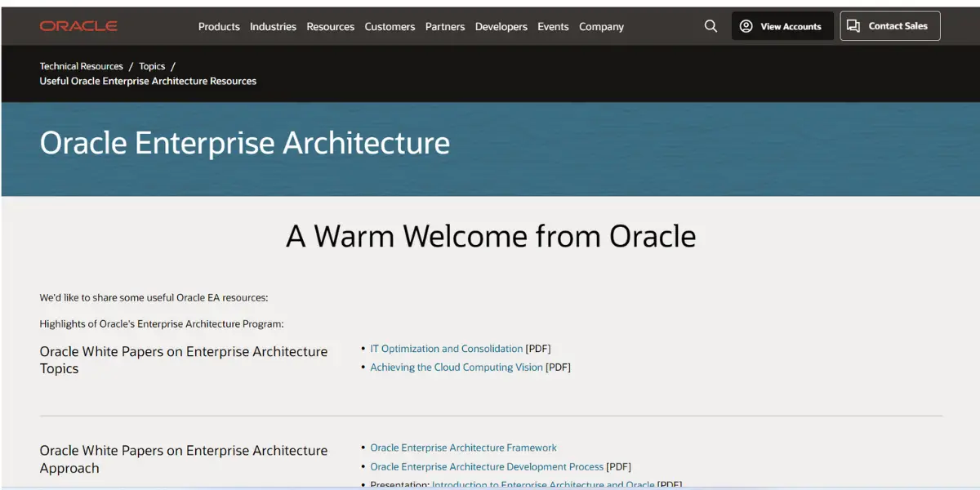Open the search magnifier icon

tap(710, 26)
